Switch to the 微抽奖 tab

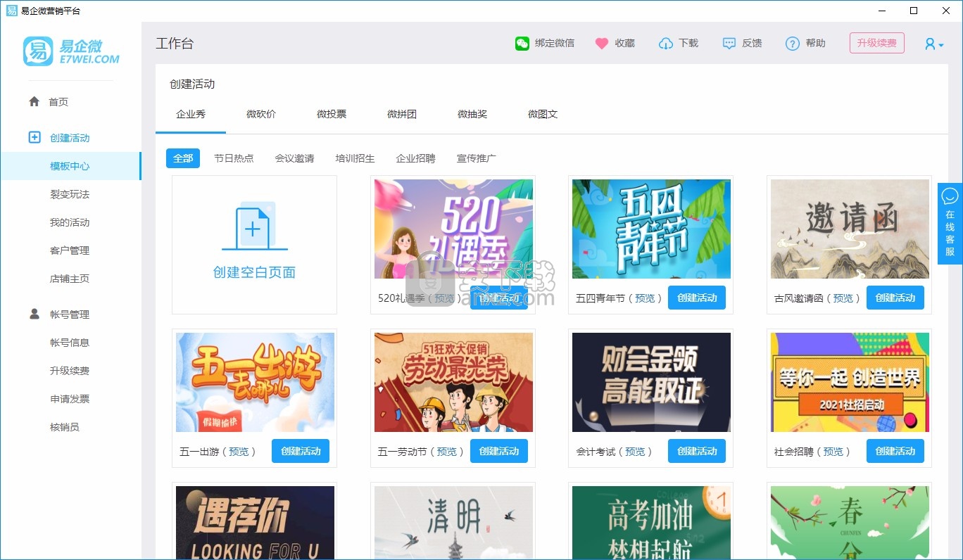(x=472, y=114)
